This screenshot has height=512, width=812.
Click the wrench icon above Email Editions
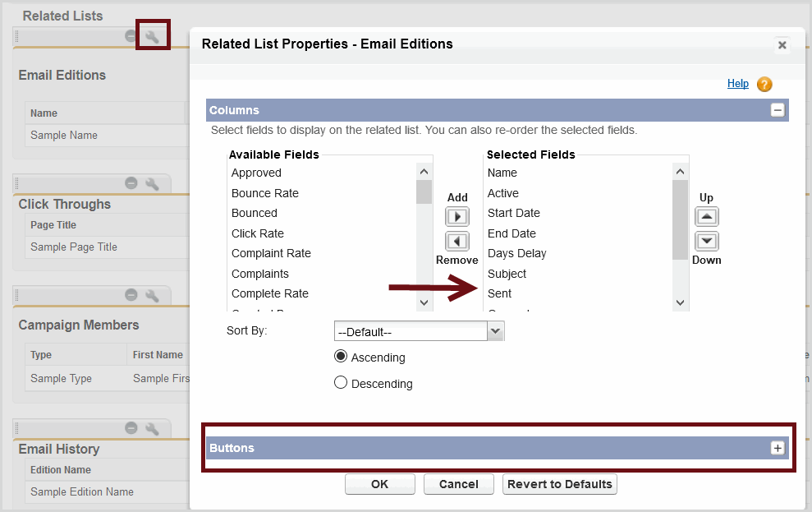click(152, 36)
